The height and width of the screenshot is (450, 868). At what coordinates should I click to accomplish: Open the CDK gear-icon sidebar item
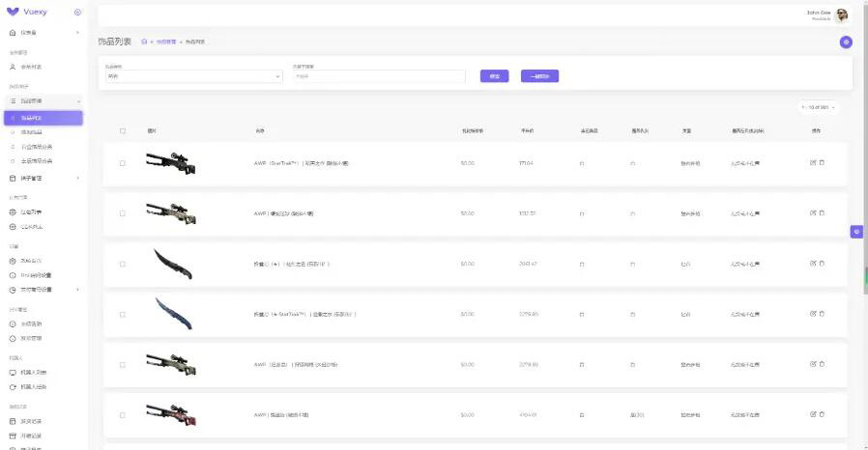43,227
